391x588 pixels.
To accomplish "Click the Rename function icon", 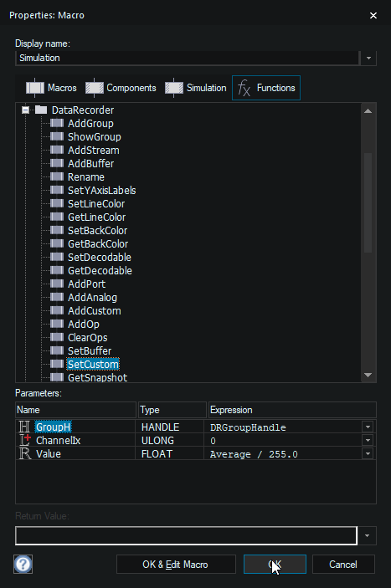I will coord(57,176).
